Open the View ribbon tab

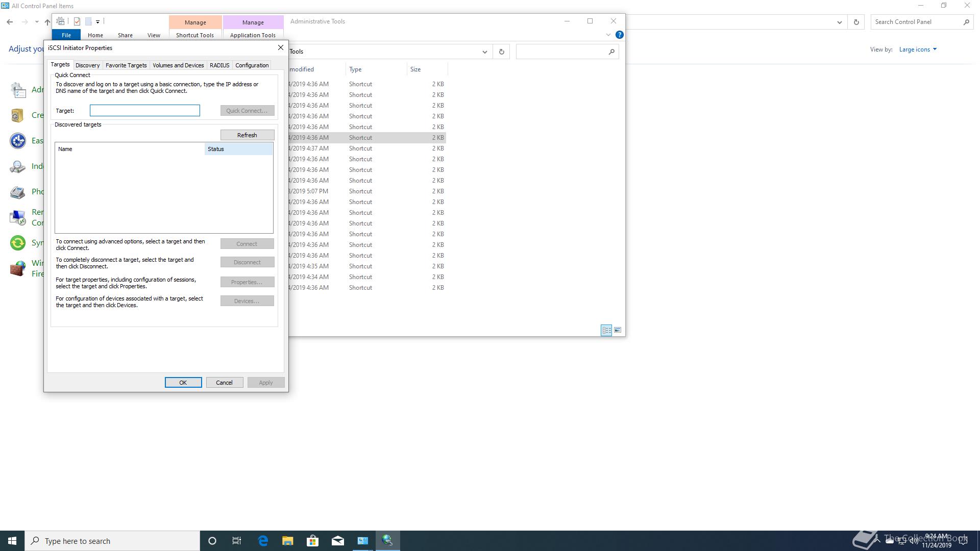coord(154,35)
